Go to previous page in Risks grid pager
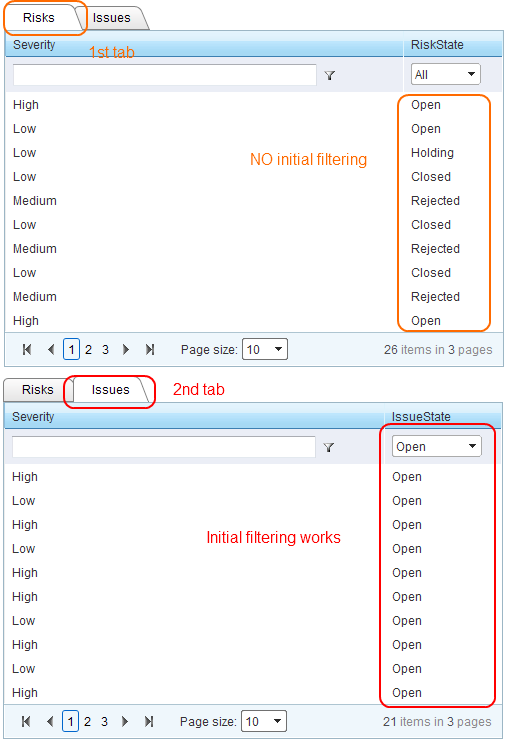The width and height of the screenshot is (510, 747). (51, 350)
